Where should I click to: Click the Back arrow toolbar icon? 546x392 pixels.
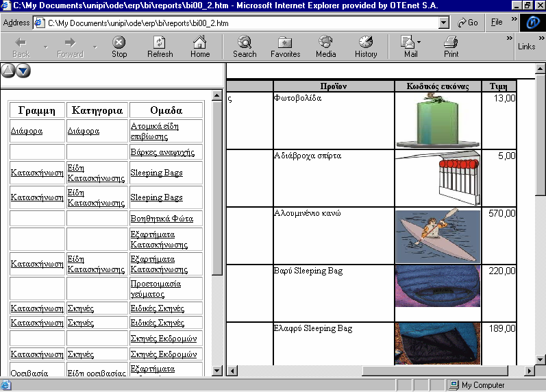tap(21, 42)
